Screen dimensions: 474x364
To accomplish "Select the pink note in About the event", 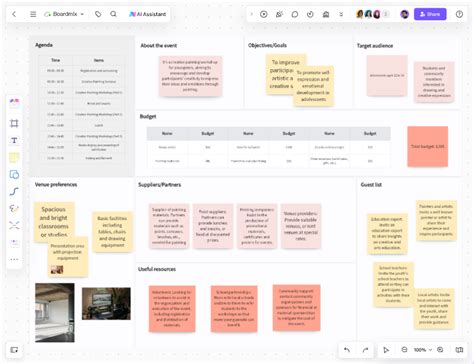I will pyautogui.click(x=190, y=76).
